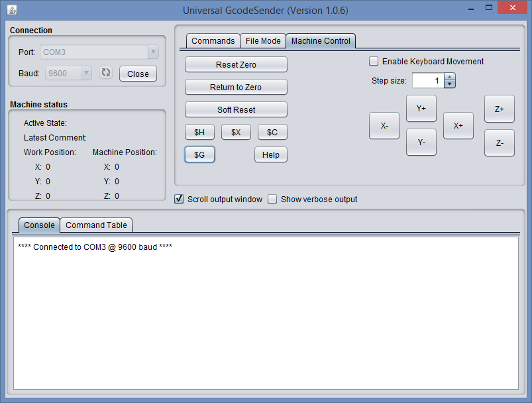Click Return to Zero button
The height and width of the screenshot is (403, 532).
[236, 87]
